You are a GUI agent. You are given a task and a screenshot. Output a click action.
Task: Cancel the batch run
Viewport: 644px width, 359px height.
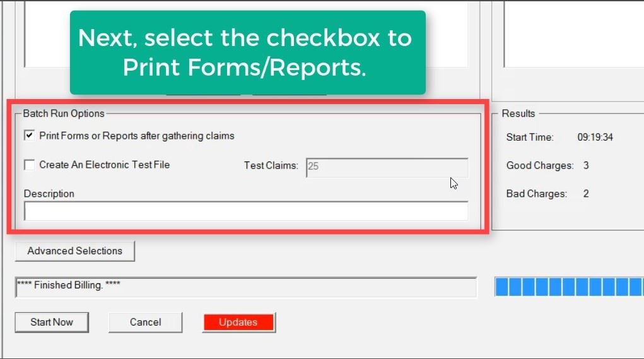click(x=145, y=322)
